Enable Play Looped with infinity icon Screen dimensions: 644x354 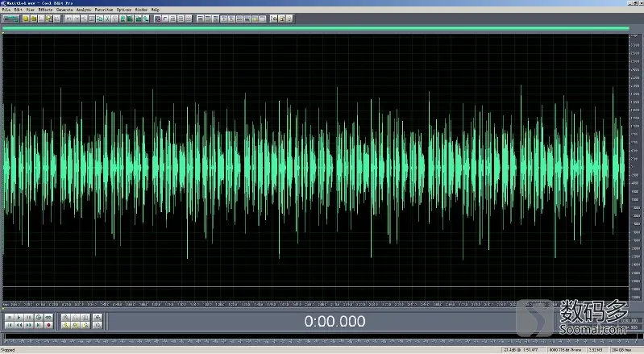(48, 318)
